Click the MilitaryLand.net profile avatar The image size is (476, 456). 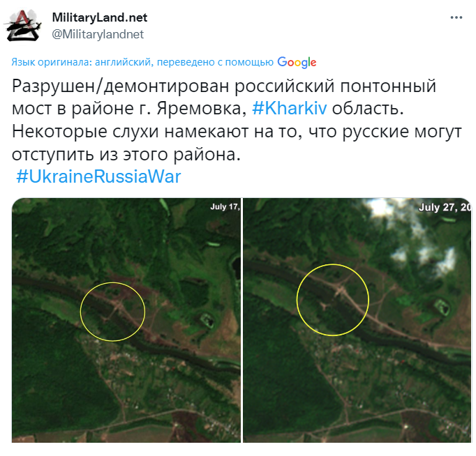(x=23, y=26)
